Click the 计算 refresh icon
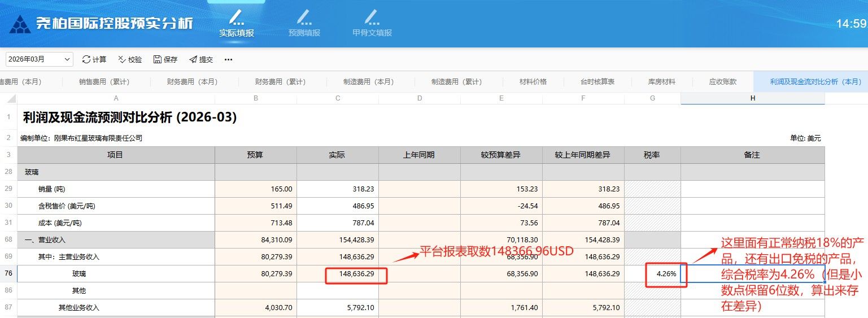Image resolution: width=868 pixels, height=318 pixels. point(86,59)
